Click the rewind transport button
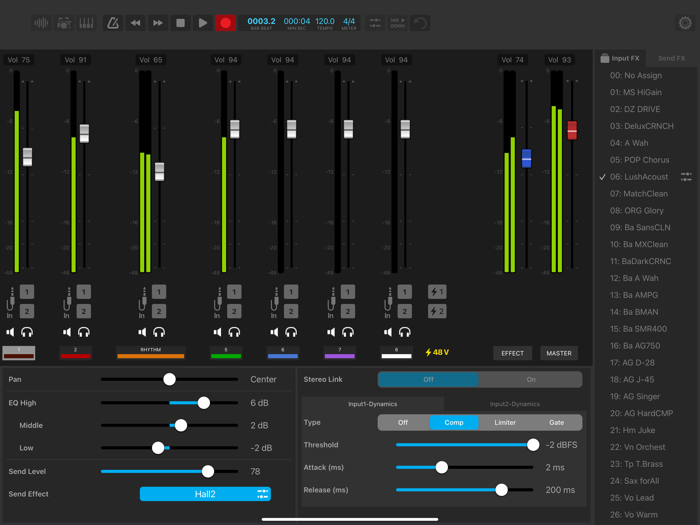Screen dimensions: 700x525 pyautogui.click(x=136, y=22)
